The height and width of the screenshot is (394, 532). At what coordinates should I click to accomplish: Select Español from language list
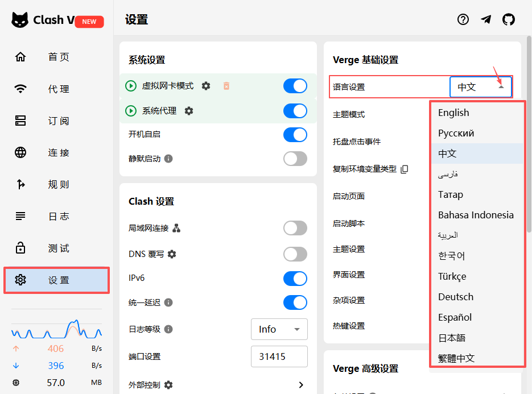pos(477,317)
